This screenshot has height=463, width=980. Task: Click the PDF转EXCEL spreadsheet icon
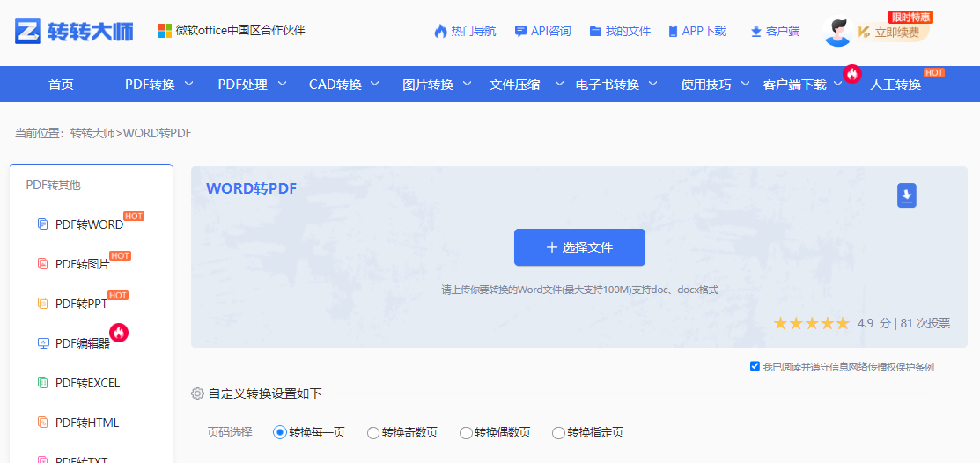click(x=42, y=382)
